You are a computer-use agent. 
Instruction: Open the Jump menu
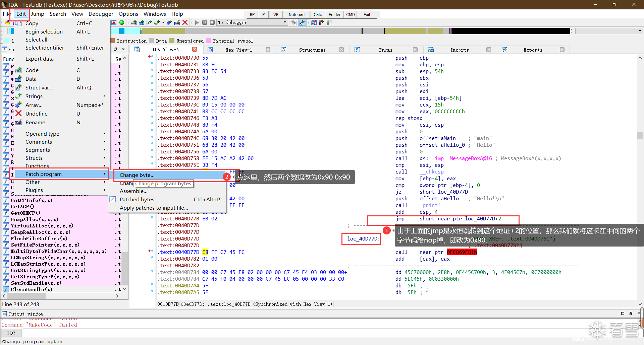(38, 14)
